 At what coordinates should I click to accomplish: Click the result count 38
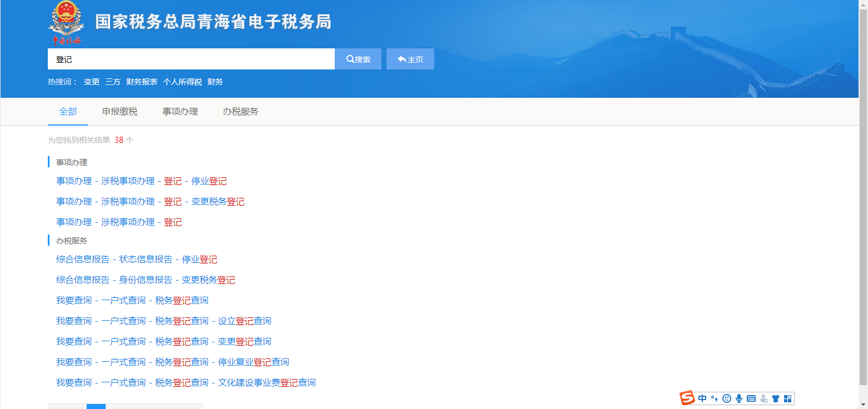point(119,140)
